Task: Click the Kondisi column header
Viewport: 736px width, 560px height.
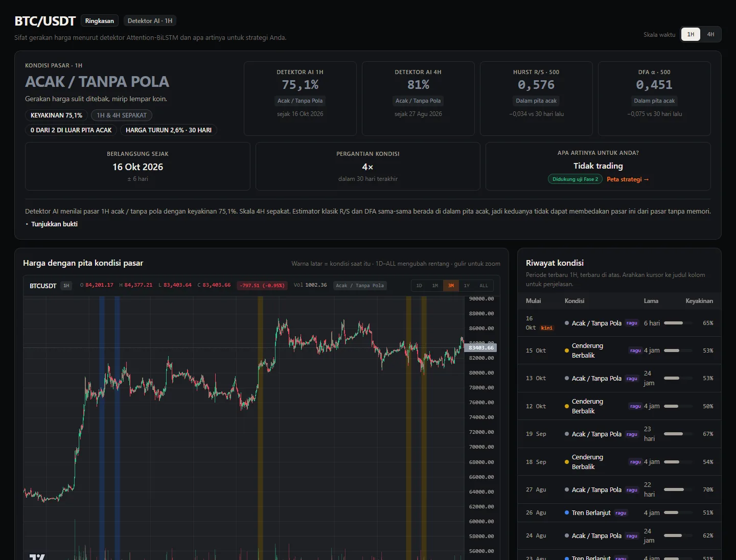Action: point(574,301)
